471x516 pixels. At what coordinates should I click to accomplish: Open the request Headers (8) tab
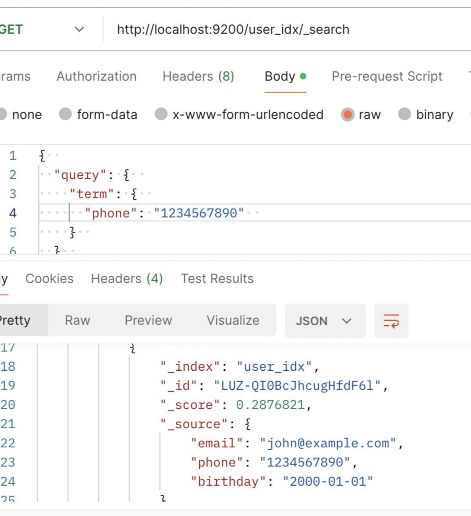pos(198,76)
